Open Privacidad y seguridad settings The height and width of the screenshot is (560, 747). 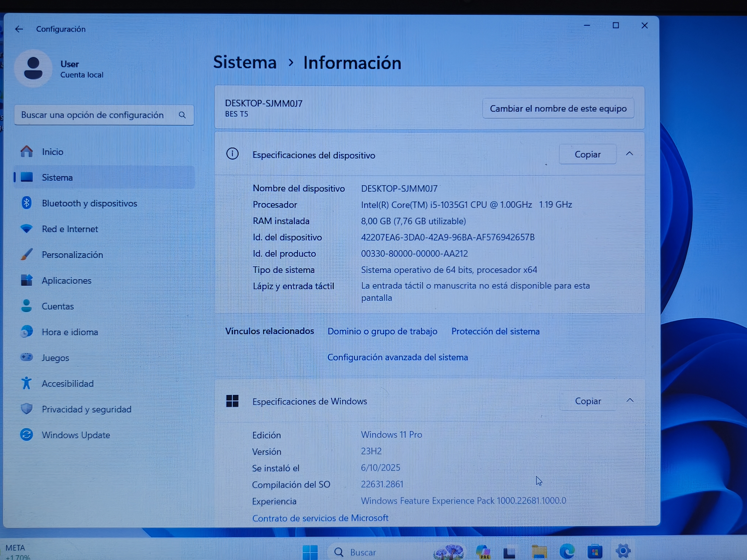pyautogui.click(x=86, y=409)
